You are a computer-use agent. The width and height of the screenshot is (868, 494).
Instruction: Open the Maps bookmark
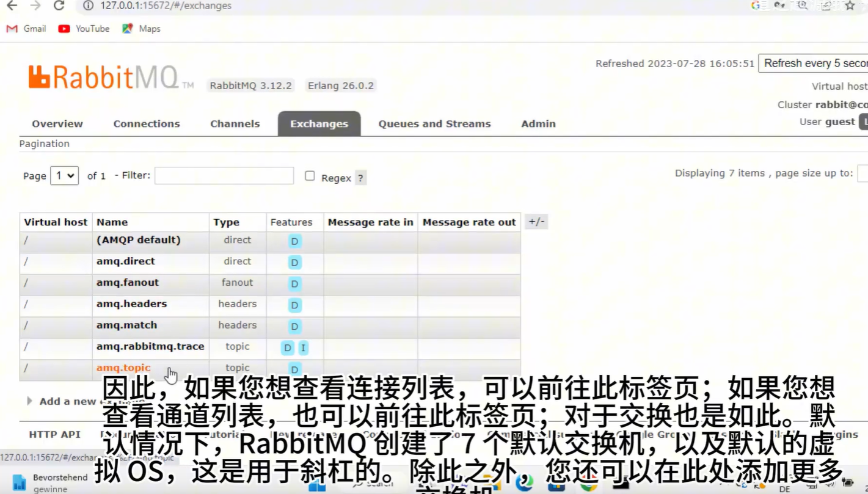click(x=141, y=29)
